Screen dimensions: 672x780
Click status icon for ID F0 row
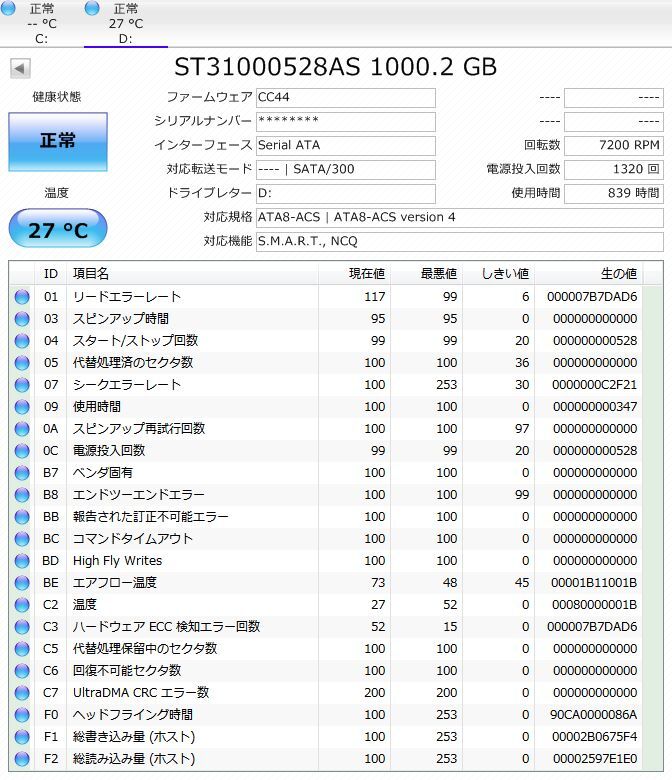click(x=22, y=715)
